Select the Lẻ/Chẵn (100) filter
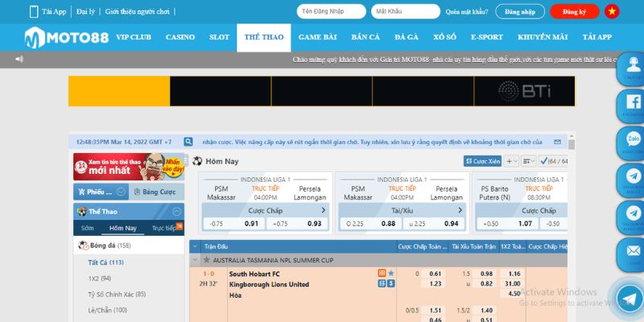644x322 pixels. [108, 310]
